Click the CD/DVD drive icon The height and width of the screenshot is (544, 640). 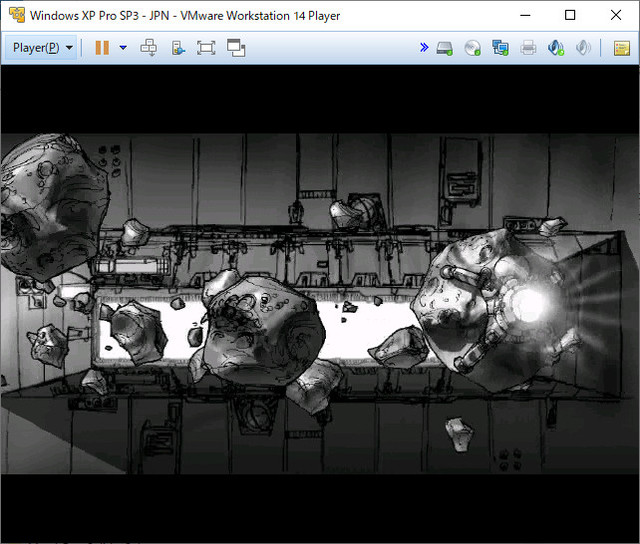click(x=472, y=48)
